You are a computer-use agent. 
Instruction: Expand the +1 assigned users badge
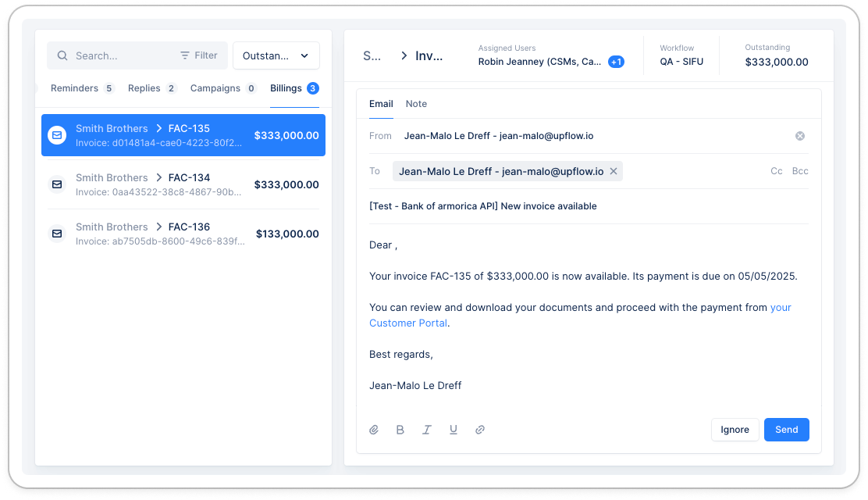click(616, 62)
